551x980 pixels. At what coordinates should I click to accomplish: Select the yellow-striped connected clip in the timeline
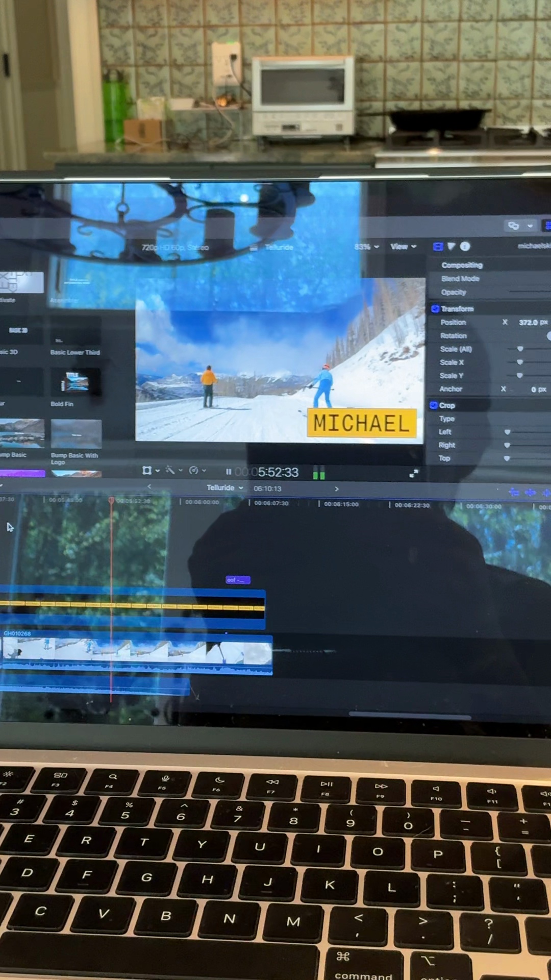133,609
